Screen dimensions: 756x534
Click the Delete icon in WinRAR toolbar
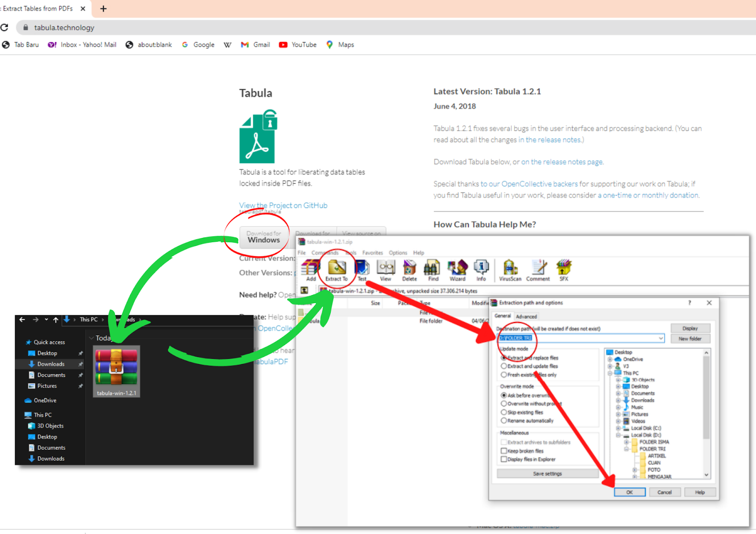click(x=410, y=270)
